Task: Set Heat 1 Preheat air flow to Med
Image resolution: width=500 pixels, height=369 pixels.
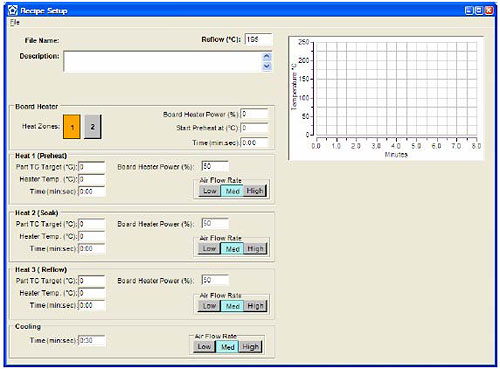Action: 232,191
